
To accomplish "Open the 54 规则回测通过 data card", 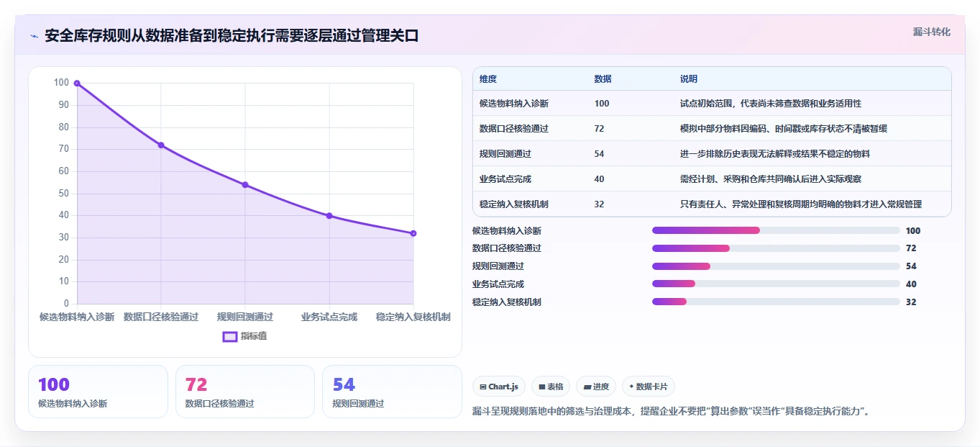I will 392,392.
